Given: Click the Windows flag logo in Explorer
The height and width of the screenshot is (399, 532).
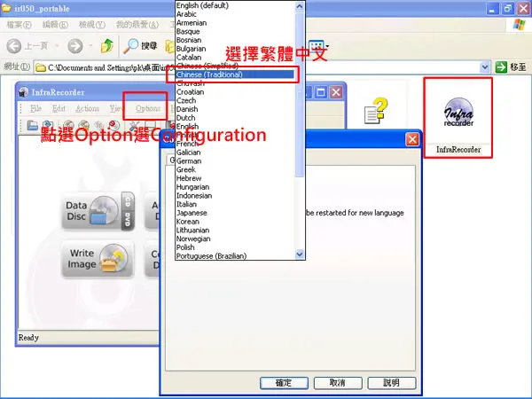Looking at the screenshot, I should pos(519,25).
